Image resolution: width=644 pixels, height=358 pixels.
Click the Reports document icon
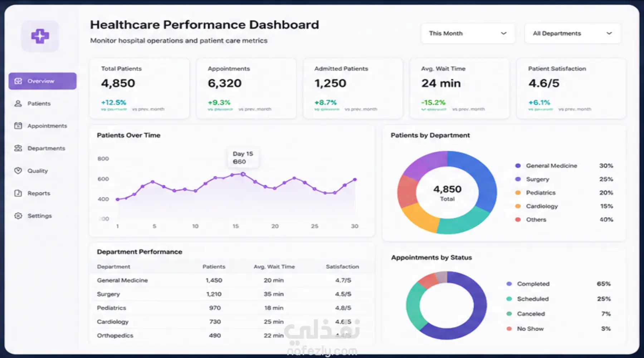tap(18, 193)
